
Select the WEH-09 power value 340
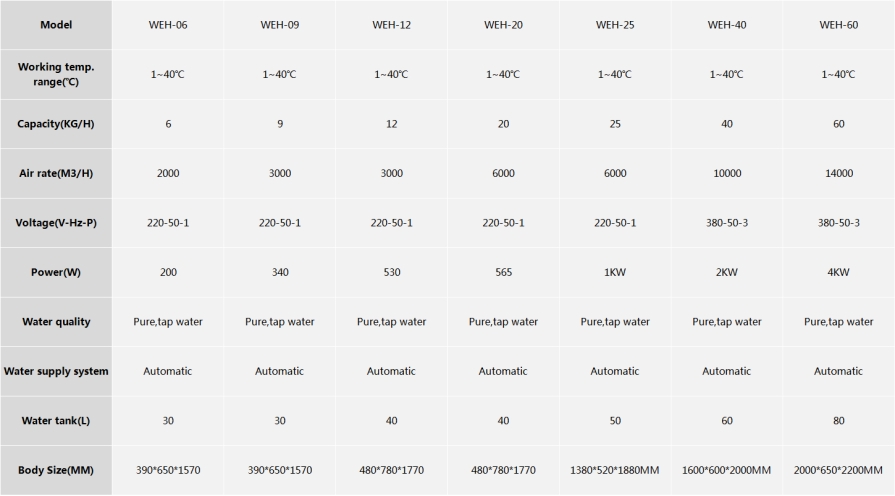coord(280,272)
